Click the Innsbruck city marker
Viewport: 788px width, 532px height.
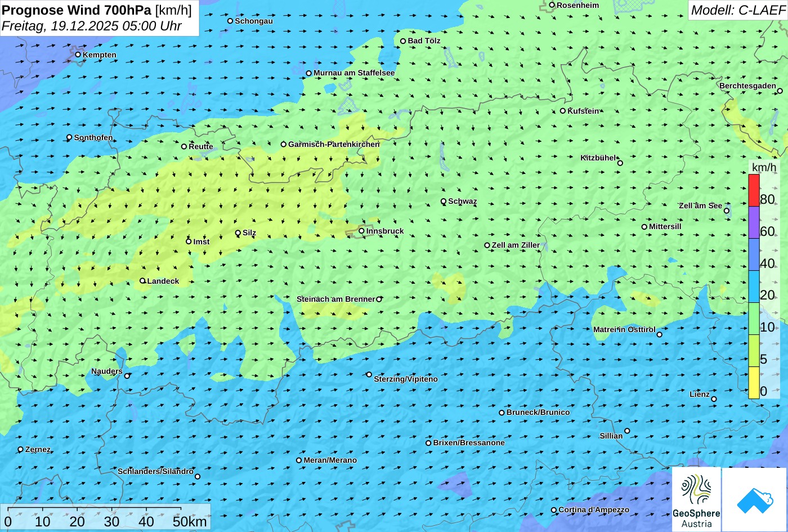[362, 231]
